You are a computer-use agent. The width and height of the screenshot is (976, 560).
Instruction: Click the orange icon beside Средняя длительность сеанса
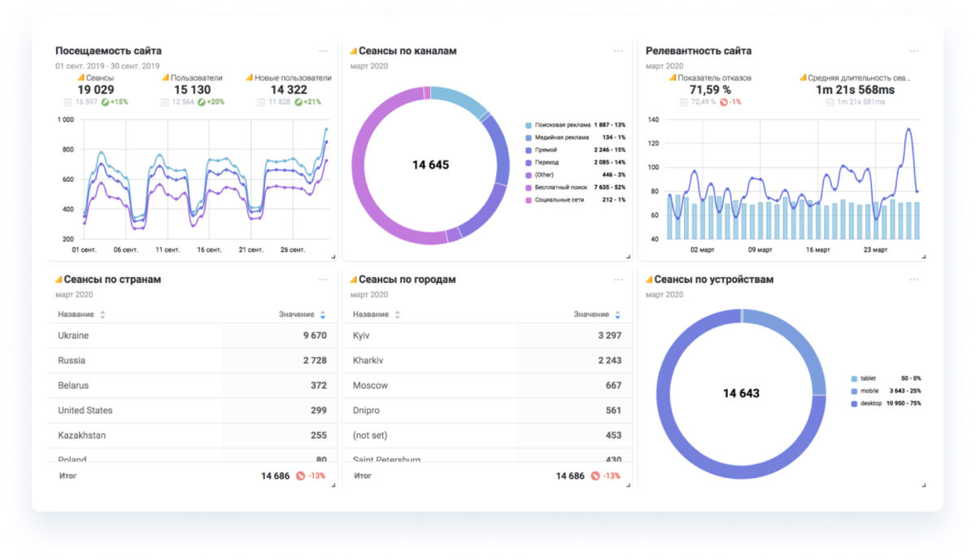coord(803,78)
